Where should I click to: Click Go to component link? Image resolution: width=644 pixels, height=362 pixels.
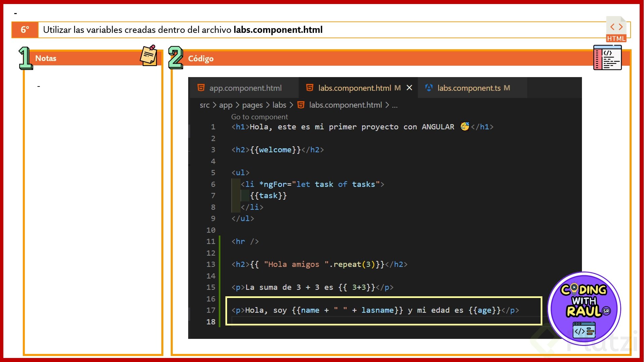[259, 117]
